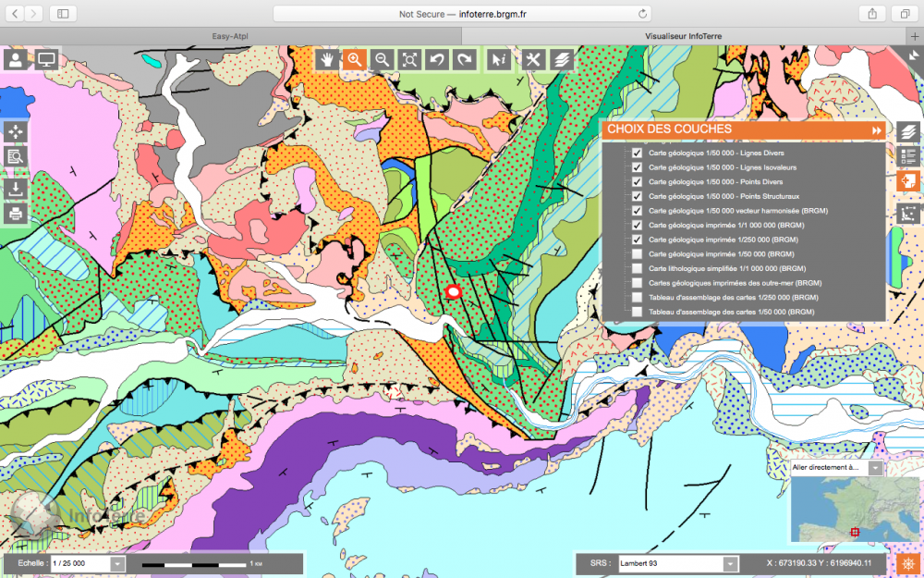Open the download icon in left sidebar
The width and height of the screenshot is (924, 578).
pos(16,189)
